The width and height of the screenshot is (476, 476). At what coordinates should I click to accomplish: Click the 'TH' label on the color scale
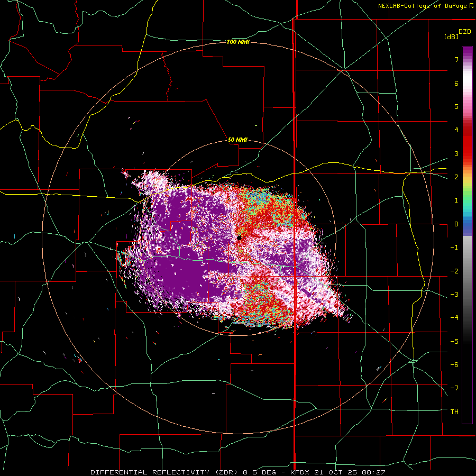[x=454, y=412]
